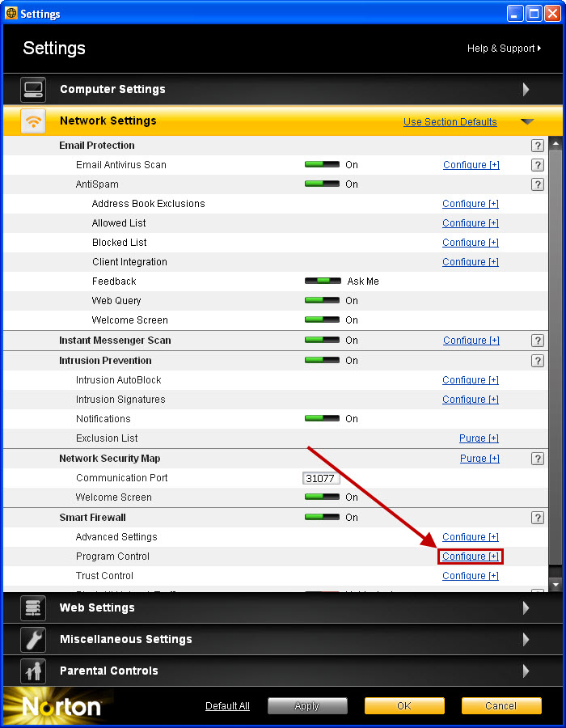
Task: Open help for Email Protection
Action: click(x=537, y=146)
